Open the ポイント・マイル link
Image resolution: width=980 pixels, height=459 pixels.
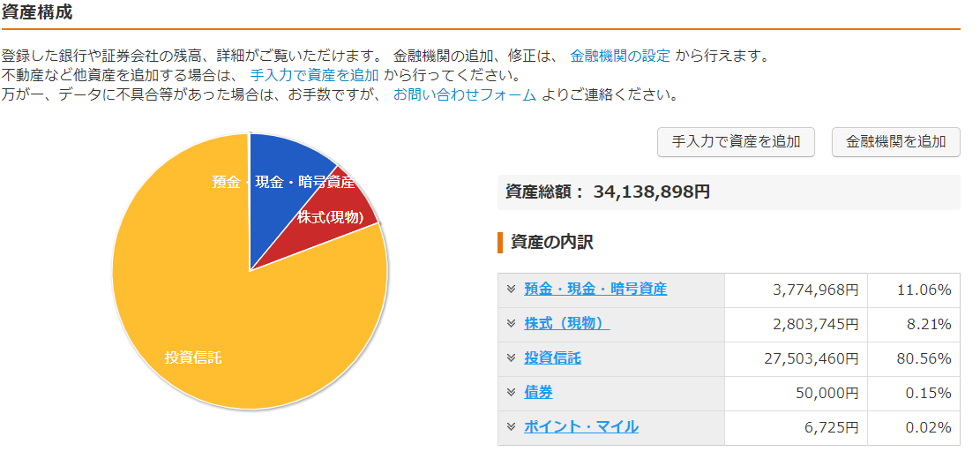pos(581,426)
